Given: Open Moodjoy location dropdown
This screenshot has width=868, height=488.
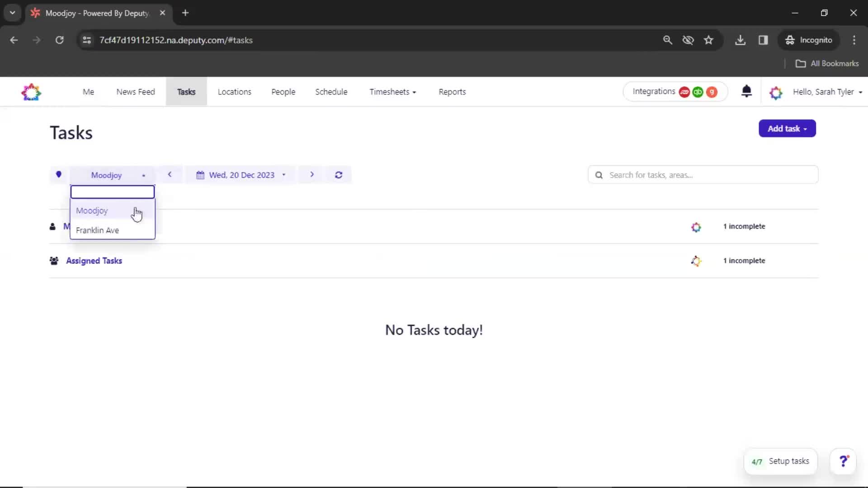Looking at the screenshot, I should [112, 175].
